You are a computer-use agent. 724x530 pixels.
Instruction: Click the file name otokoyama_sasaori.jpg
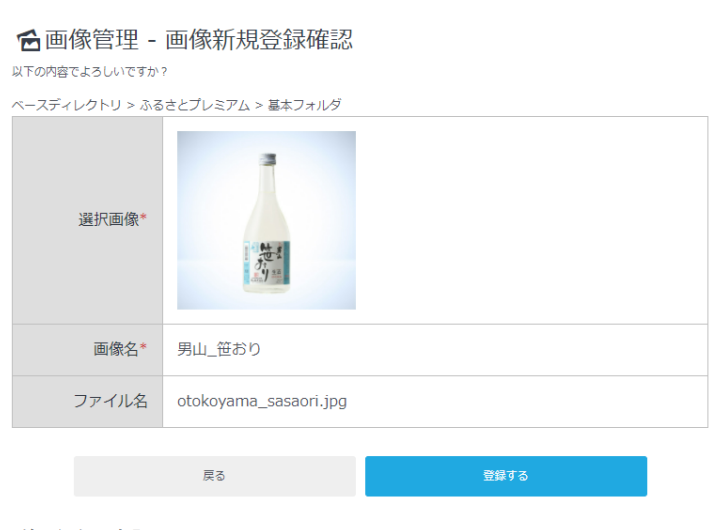click(262, 401)
